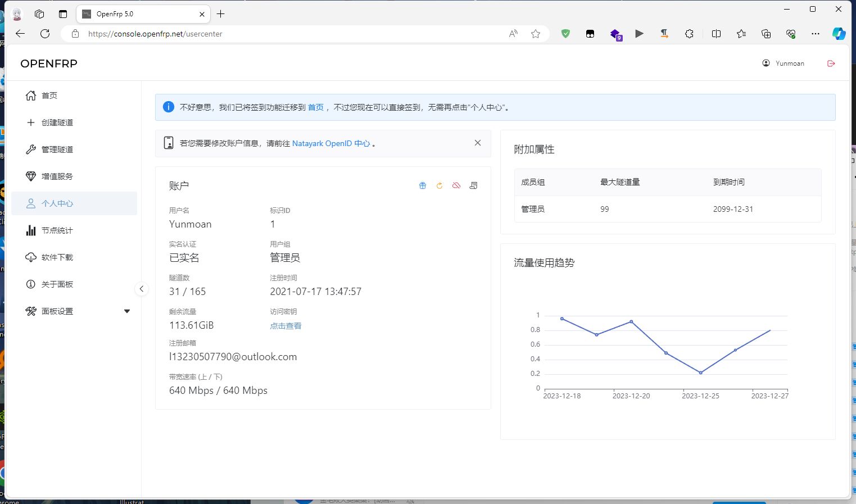Click the paragraph-mark extension icon
The height and width of the screenshot is (504, 856).
click(x=664, y=34)
